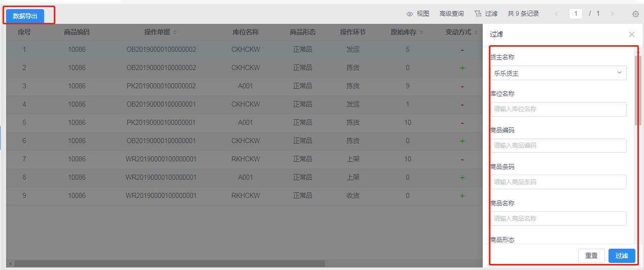Click the 上架 cell in row 7

pos(353,159)
